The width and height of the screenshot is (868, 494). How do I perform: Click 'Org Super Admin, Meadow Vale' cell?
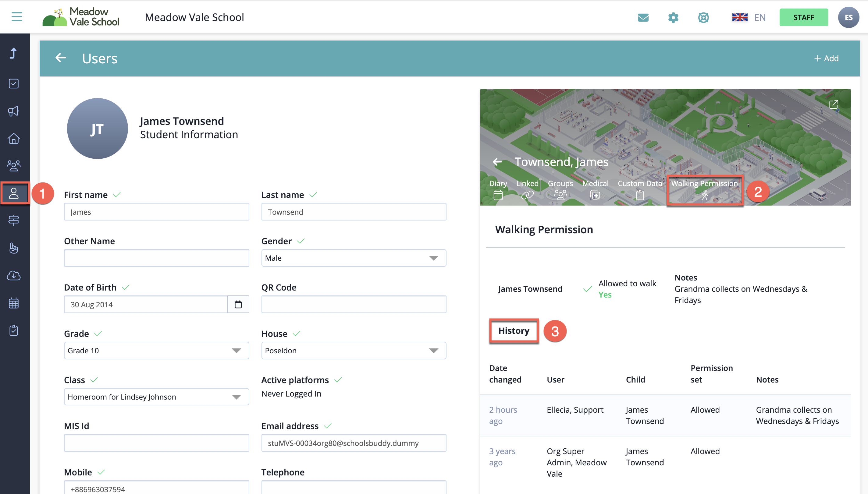pyautogui.click(x=576, y=462)
